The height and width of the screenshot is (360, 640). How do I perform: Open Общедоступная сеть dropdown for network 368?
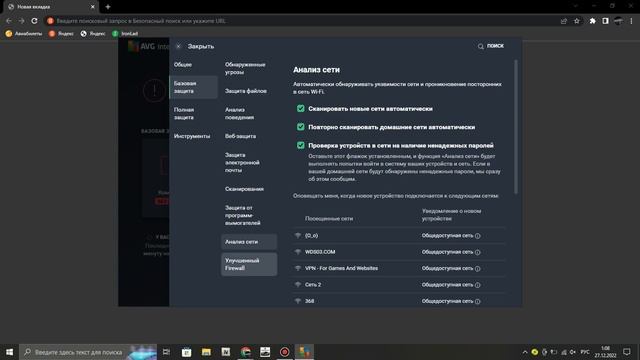[447, 301]
